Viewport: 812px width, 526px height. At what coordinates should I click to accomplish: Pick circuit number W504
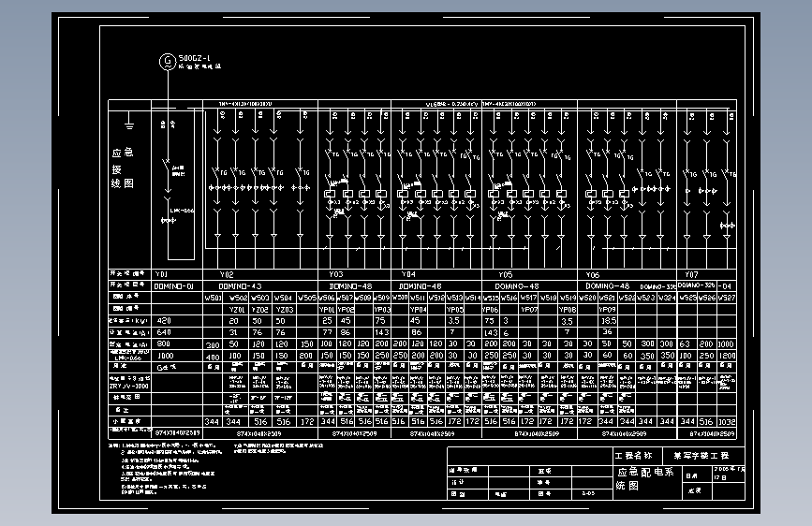tap(283, 298)
